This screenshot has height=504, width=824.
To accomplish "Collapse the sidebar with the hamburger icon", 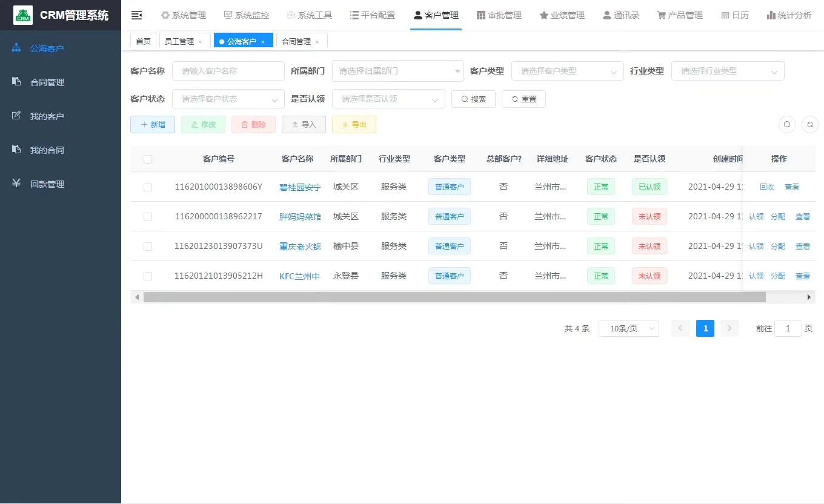I will tap(137, 15).
